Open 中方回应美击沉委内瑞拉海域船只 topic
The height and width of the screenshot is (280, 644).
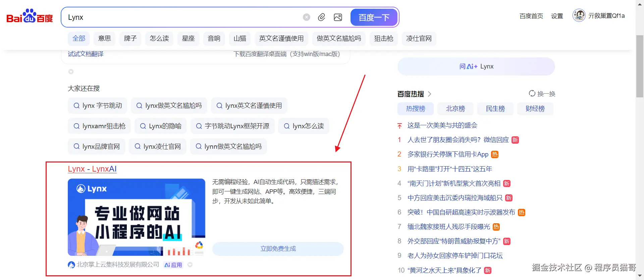(x=455, y=198)
